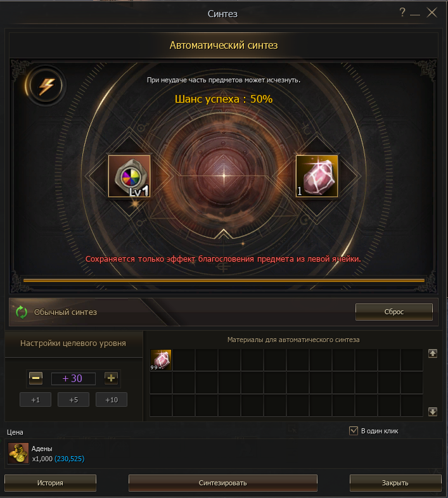
Task: Click the lightning bolt auto-synthesis icon
Action: pyautogui.click(x=46, y=86)
